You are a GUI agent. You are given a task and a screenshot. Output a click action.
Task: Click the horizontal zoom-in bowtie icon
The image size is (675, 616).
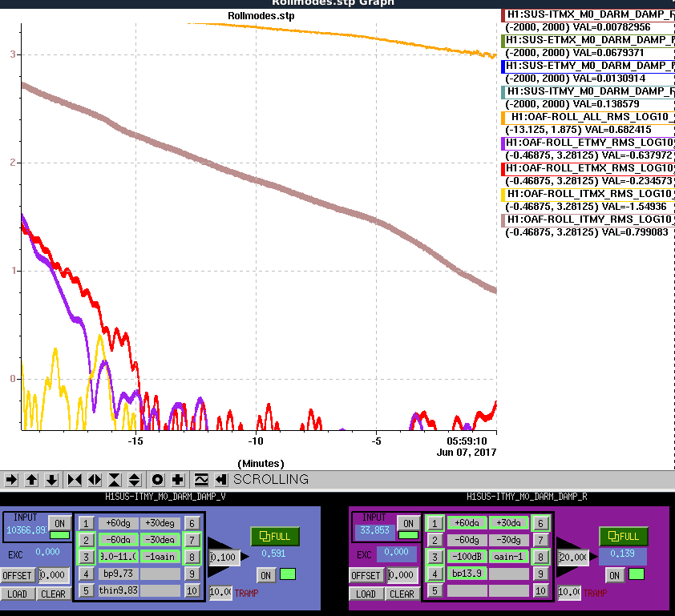click(x=75, y=480)
